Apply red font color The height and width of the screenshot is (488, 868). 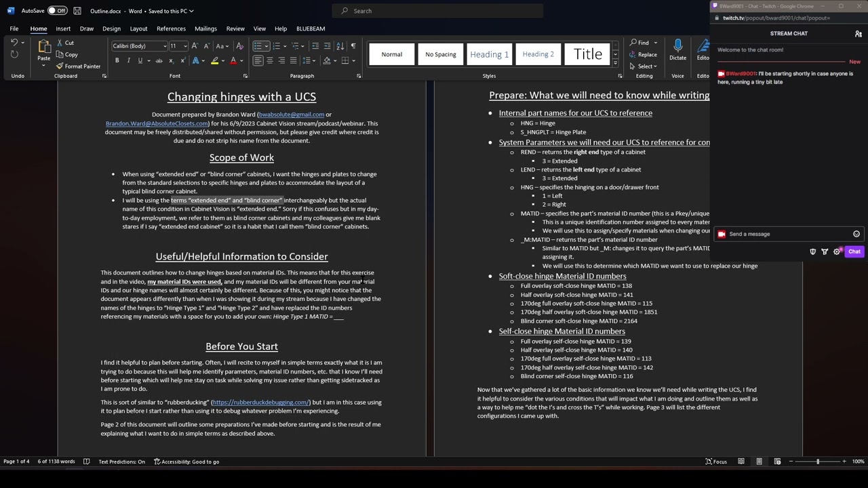[233, 61]
